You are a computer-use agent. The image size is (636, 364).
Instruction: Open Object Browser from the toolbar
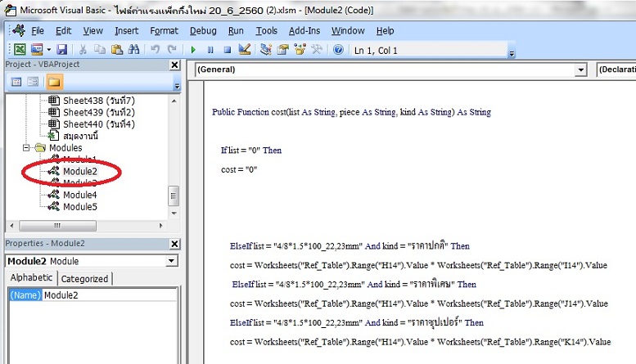point(300,50)
